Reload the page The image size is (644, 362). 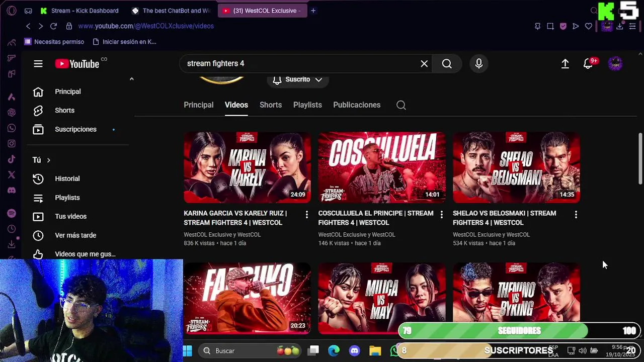(53, 26)
